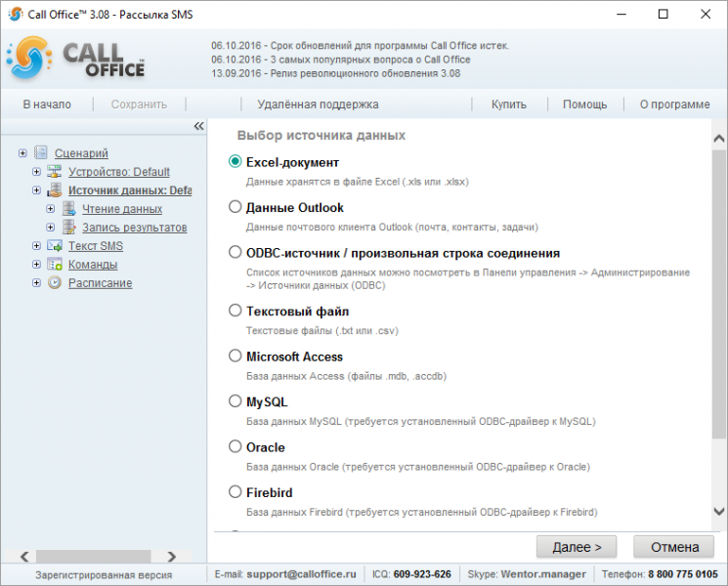Open the Команды tree link
Viewport: 728px width, 586px height.
93,265
